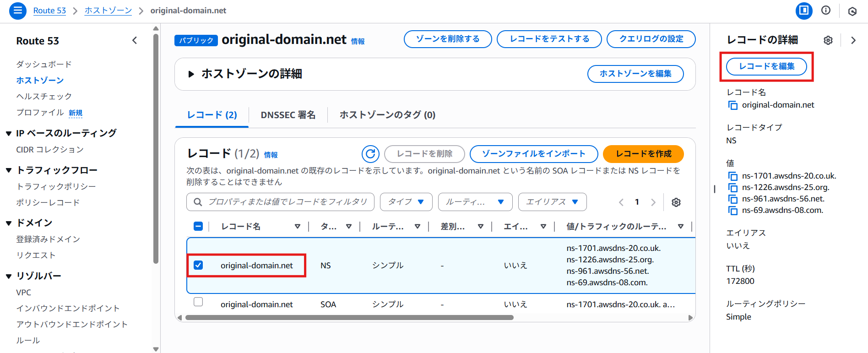The width and height of the screenshot is (868, 353).
Task: Open 情報 link beside zone title
Action: (358, 42)
